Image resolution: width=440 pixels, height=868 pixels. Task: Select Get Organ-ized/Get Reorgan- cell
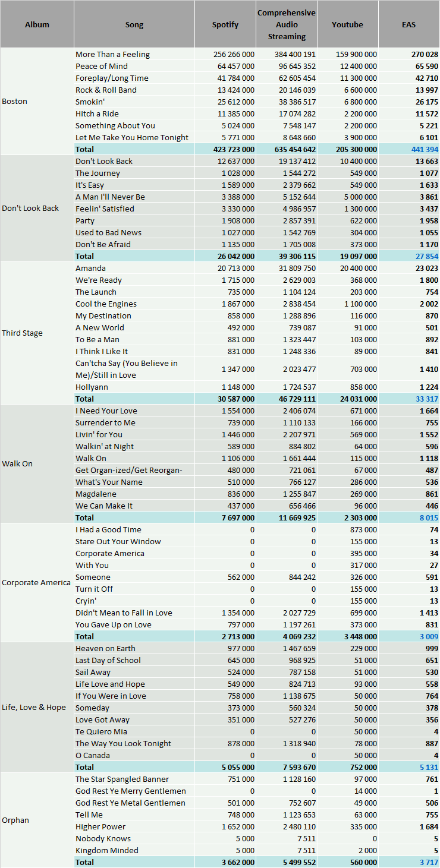pos(134,470)
